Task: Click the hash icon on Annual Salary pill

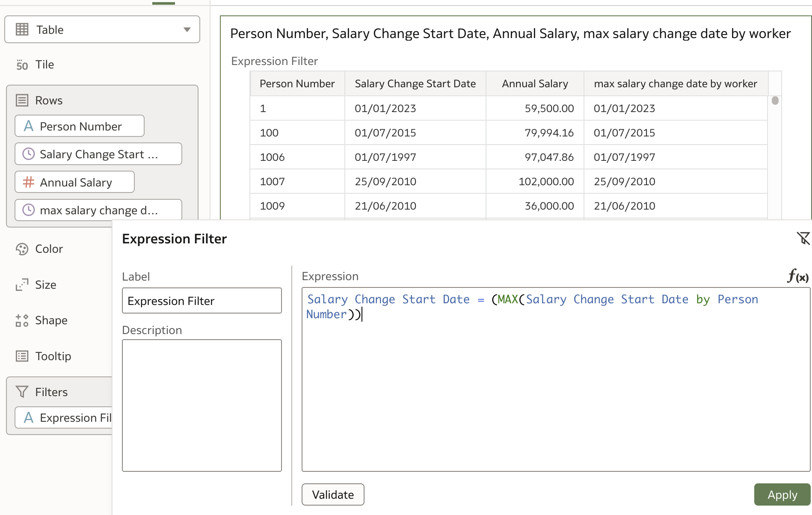Action: pyautogui.click(x=28, y=182)
